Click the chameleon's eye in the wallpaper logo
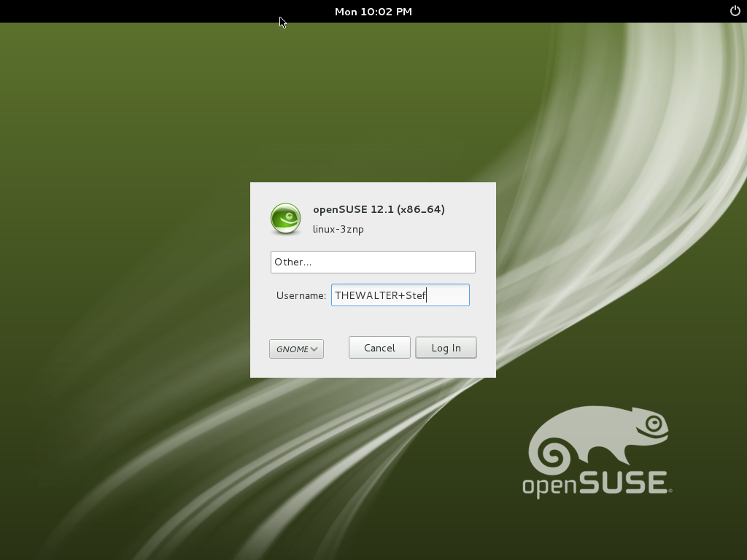The height and width of the screenshot is (560, 747). pos(654,424)
